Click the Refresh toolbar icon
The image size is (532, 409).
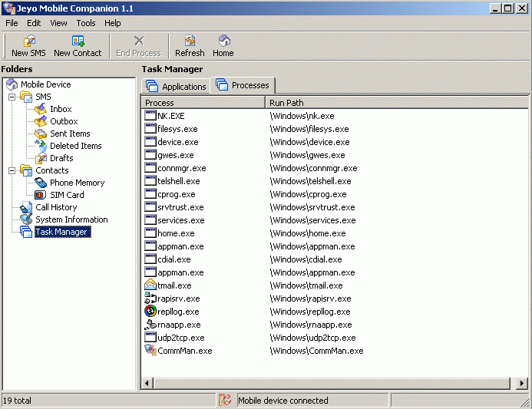pyautogui.click(x=190, y=41)
